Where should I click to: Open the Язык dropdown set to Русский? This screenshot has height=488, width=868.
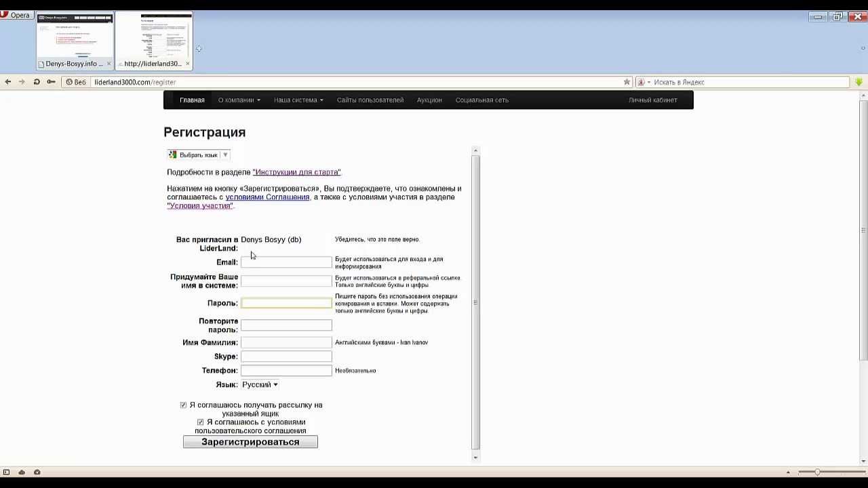[x=260, y=384]
